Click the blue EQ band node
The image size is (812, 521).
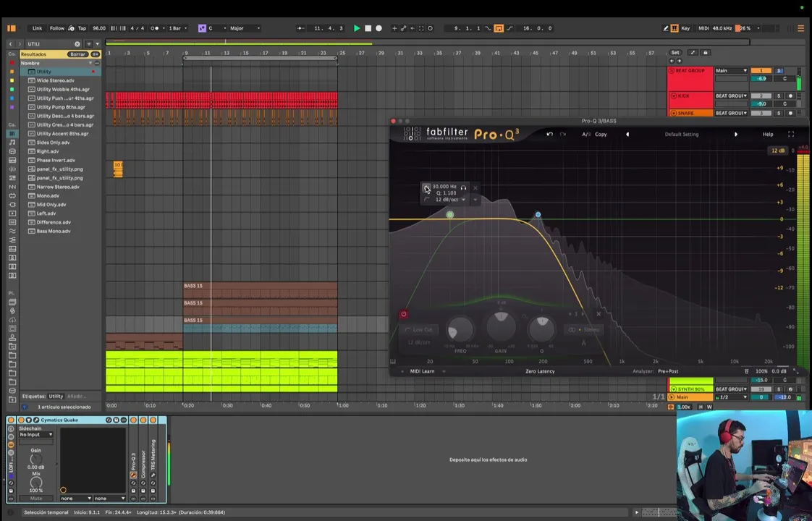538,214
